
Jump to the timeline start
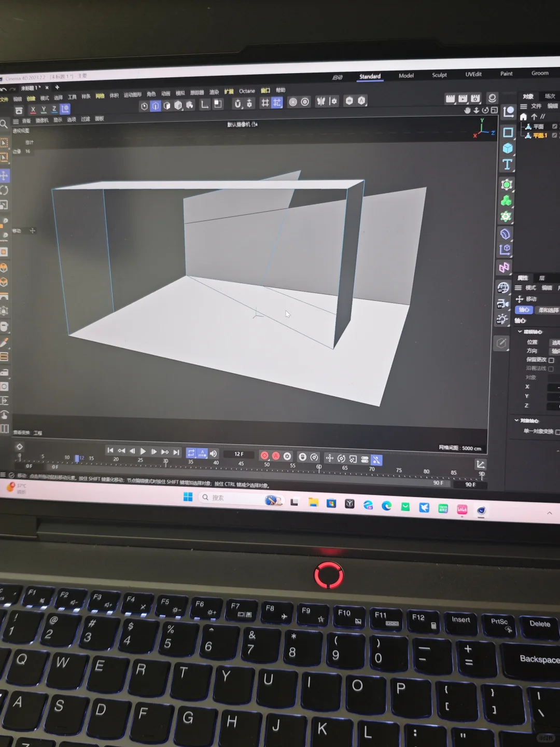point(110,450)
